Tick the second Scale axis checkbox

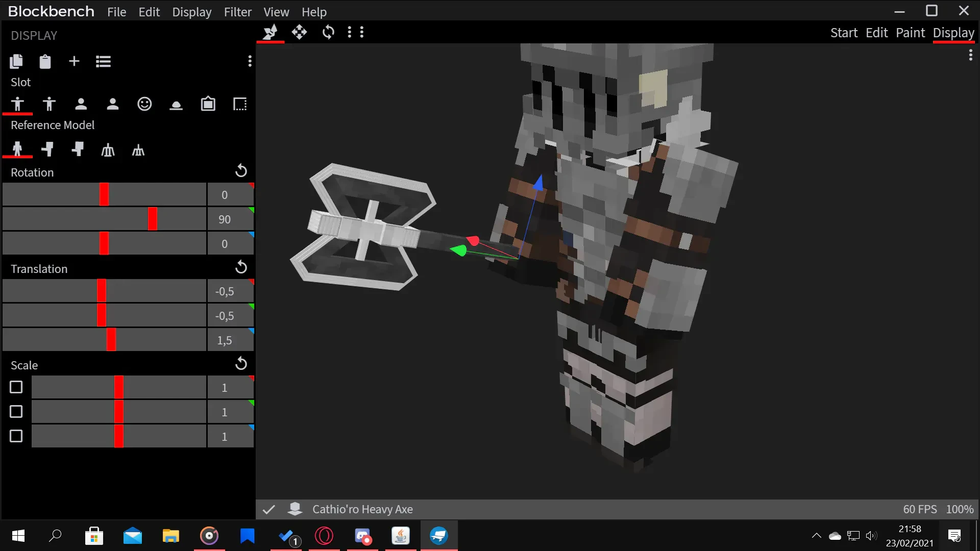pos(16,412)
